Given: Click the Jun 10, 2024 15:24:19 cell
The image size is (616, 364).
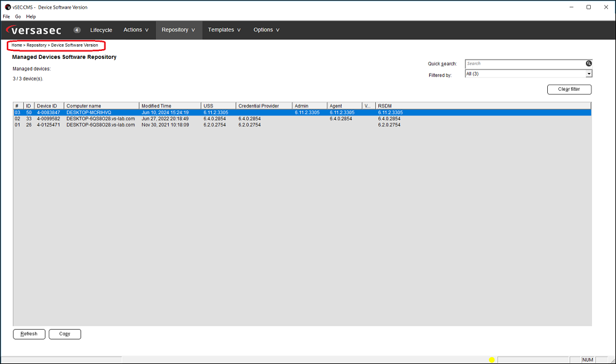Looking at the screenshot, I should click(x=165, y=113).
